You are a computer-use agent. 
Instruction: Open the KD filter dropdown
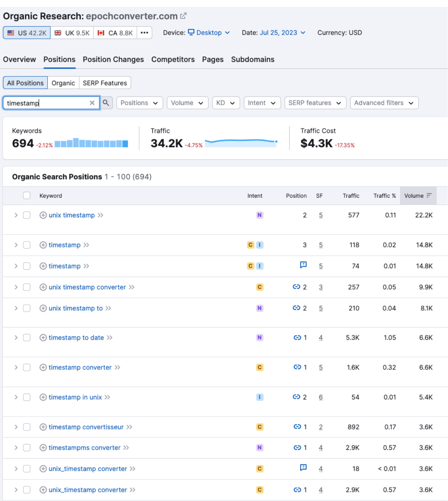tap(226, 103)
